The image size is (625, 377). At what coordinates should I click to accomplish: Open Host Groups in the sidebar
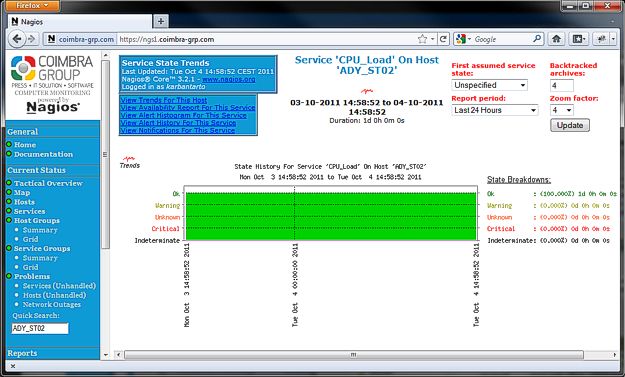(37, 220)
